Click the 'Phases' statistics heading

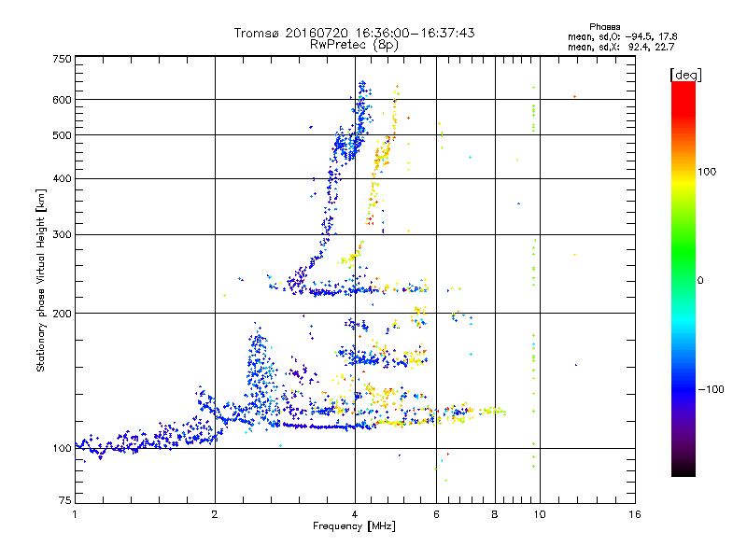604,27
